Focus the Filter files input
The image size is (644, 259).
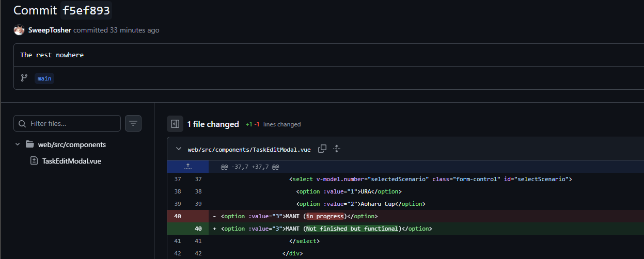(x=67, y=123)
